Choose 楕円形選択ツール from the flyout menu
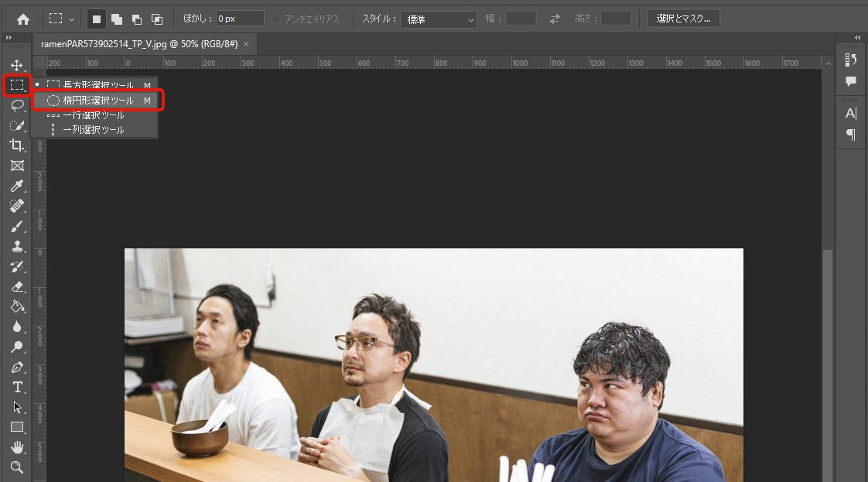This screenshot has height=482, width=868. (97, 100)
